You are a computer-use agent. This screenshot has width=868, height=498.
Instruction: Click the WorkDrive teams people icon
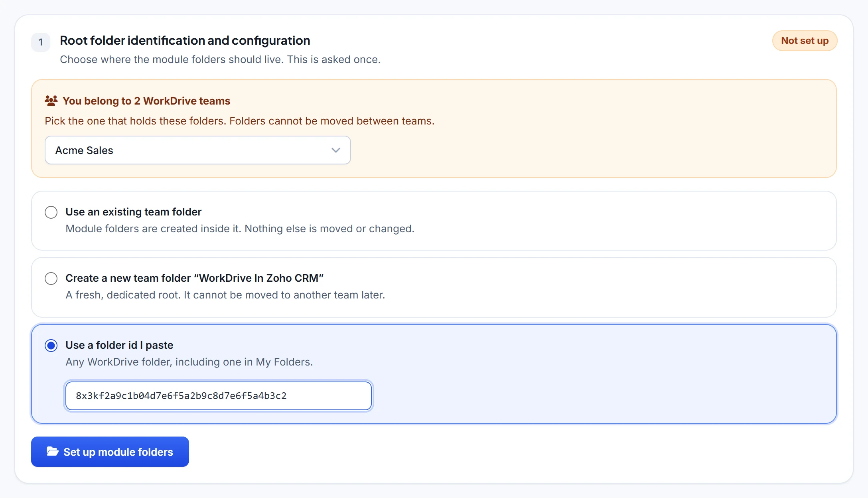pos(51,101)
